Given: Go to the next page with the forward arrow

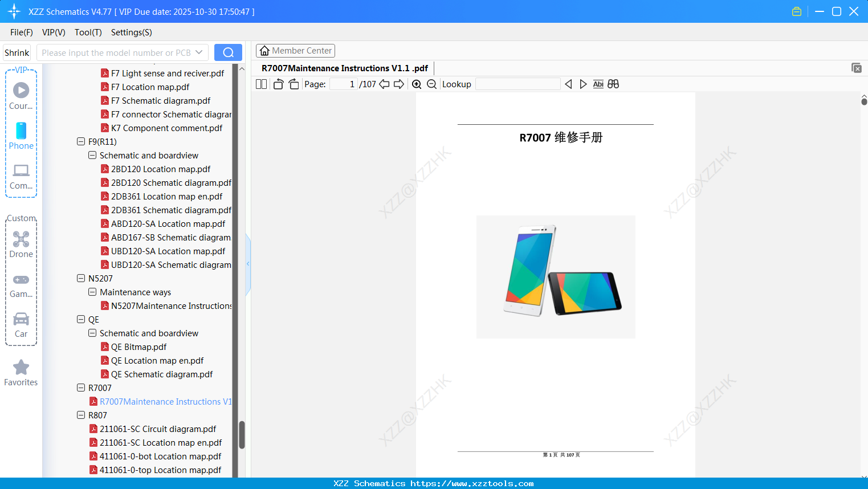Looking at the screenshot, I should [399, 84].
